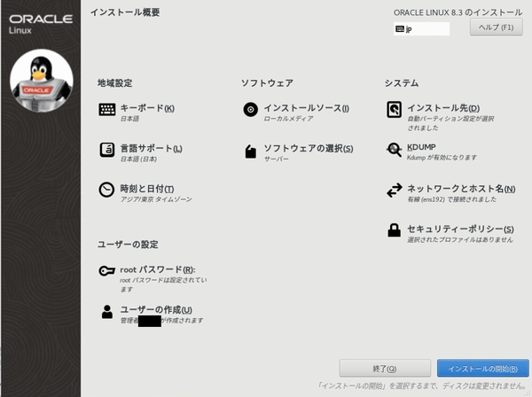The image size is (532, 397).
Task: Click the padlock icon for security policy
Action: (394, 230)
